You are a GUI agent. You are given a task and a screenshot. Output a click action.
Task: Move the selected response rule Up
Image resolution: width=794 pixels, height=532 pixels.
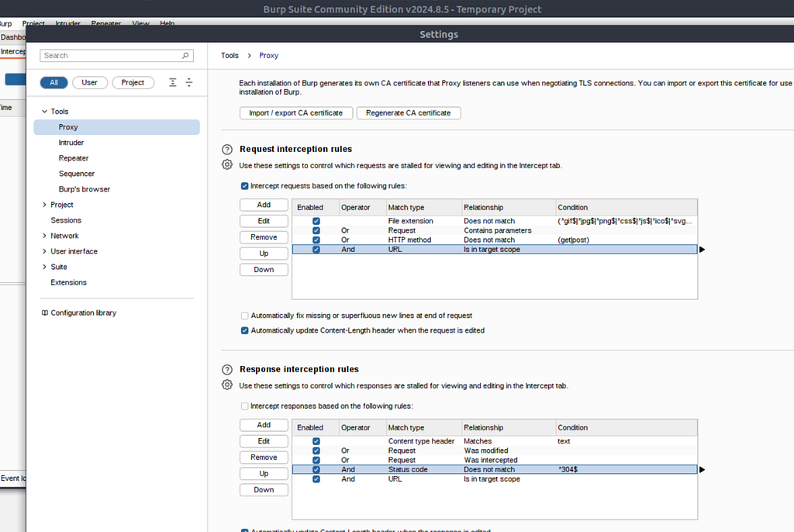pos(264,474)
